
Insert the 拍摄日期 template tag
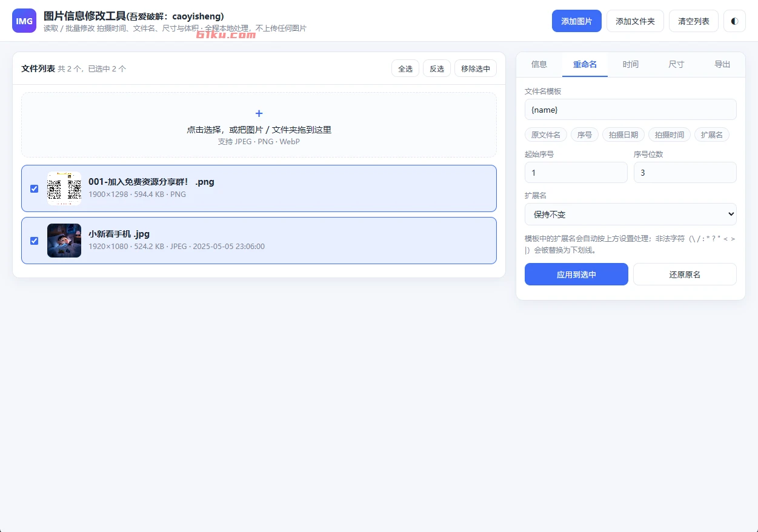tap(623, 135)
